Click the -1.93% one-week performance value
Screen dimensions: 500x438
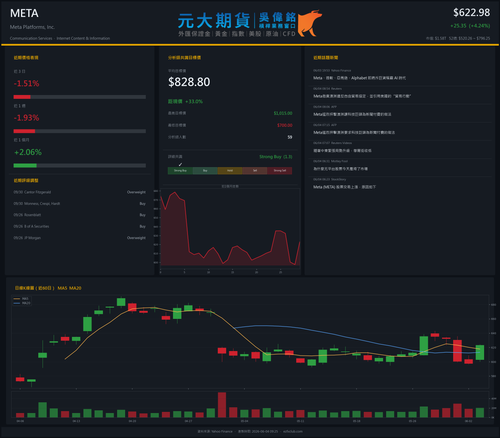click(26, 118)
